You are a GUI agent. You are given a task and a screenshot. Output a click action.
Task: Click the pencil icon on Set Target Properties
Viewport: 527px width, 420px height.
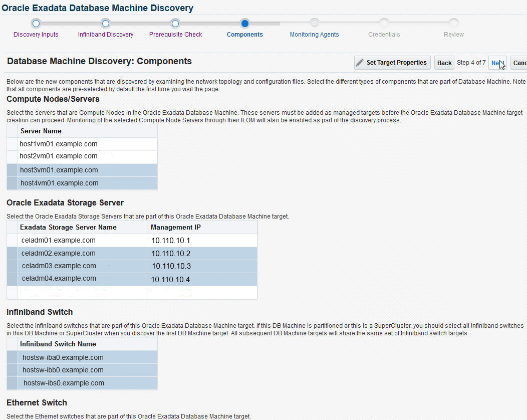[x=359, y=62]
